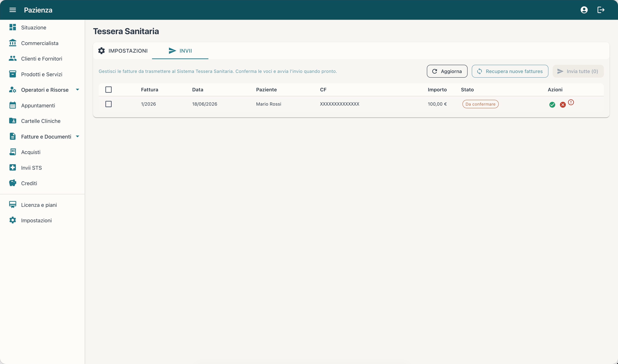Click the Commercialista bank icon
Image resolution: width=618 pixels, height=364 pixels.
13,43
